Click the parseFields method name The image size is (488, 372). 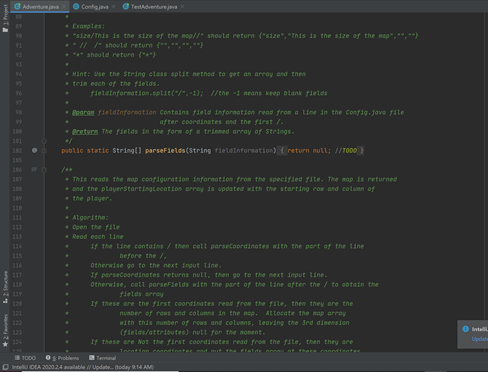(165, 151)
